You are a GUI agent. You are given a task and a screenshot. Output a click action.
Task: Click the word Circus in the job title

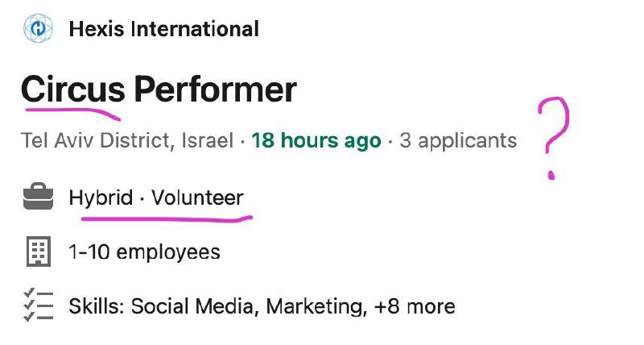click(x=73, y=89)
